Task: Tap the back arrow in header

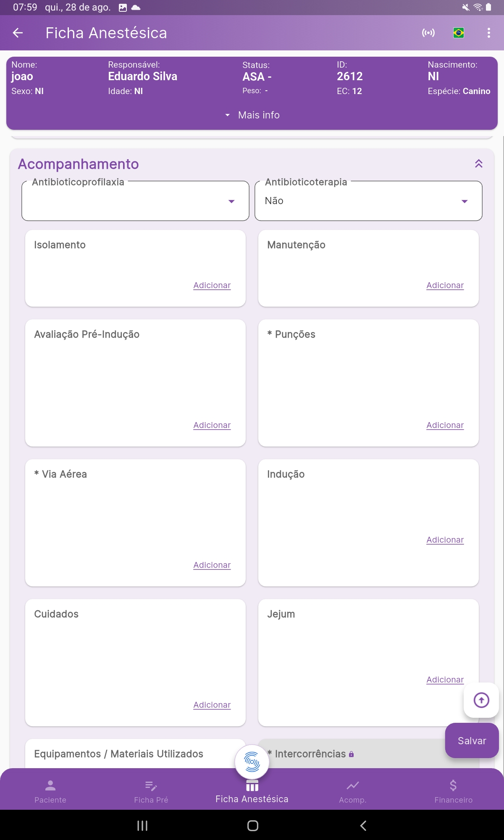Action: click(18, 33)
